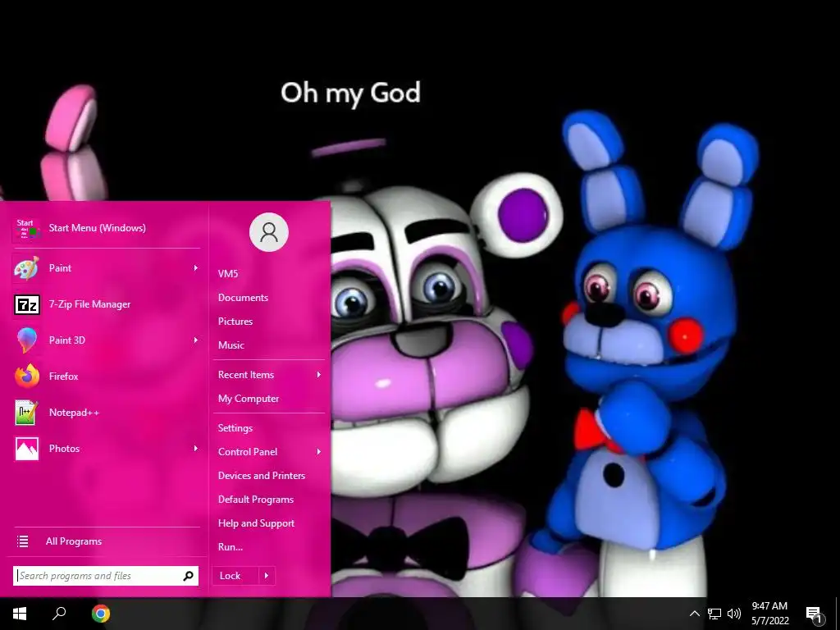Open the notification center icon
This screenshot has width=840, height=630.
814,615
